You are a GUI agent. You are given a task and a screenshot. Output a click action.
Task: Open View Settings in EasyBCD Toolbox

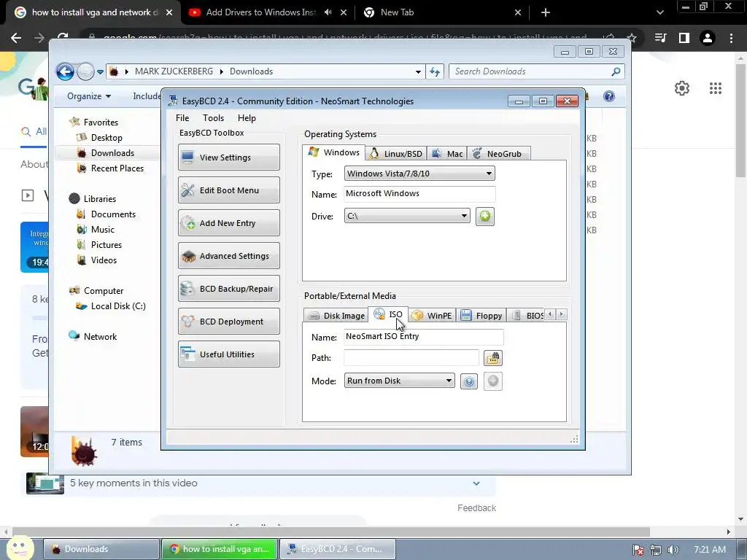click(228, 157)
